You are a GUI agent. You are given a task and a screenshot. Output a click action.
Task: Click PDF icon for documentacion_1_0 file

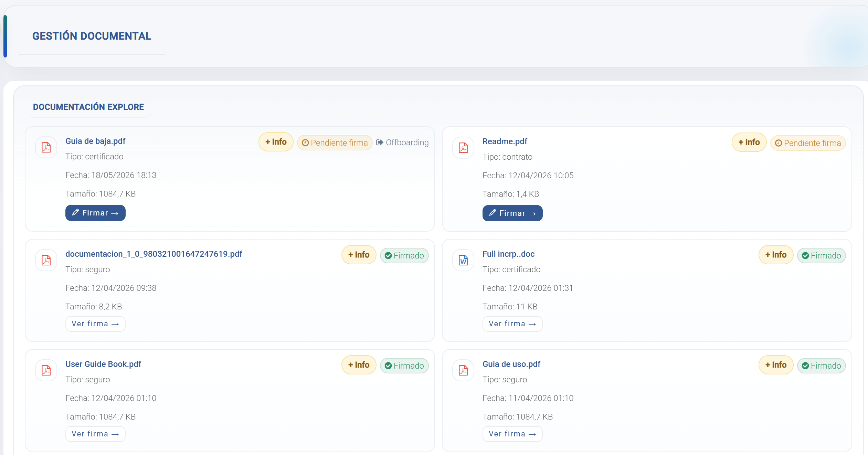pos(46,260)
